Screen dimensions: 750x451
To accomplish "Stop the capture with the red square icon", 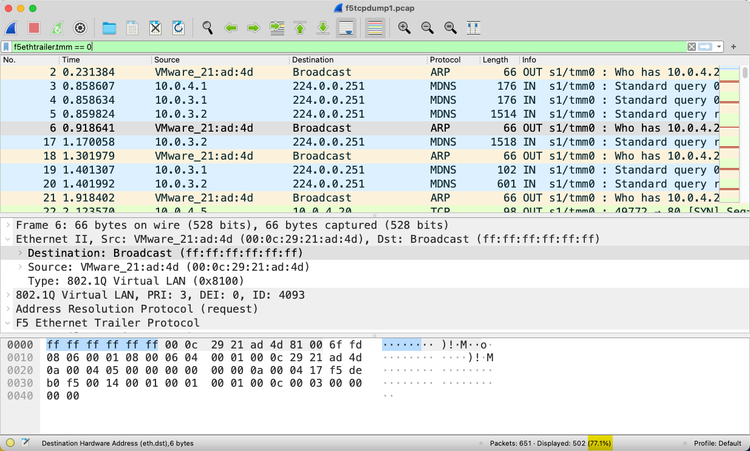I will click(34, 27).
